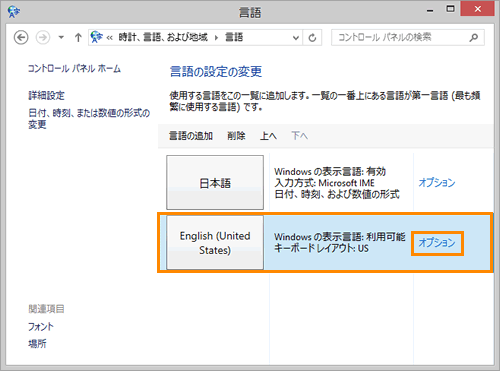Open the フォント related link

[x=41, y=327]
